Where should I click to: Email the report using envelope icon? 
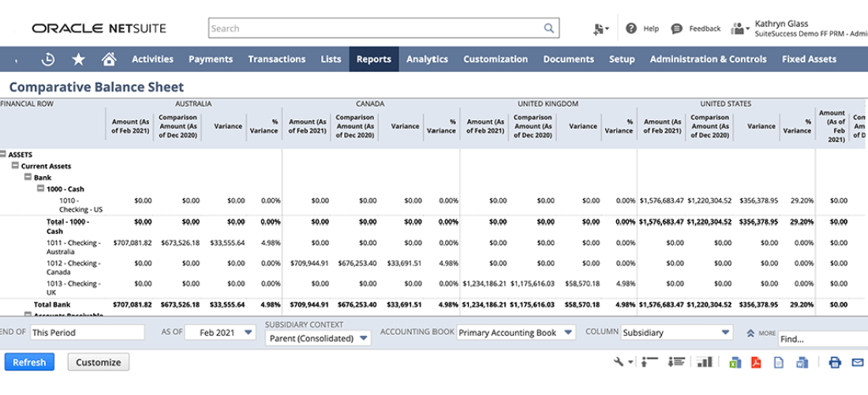click(858, 363)
